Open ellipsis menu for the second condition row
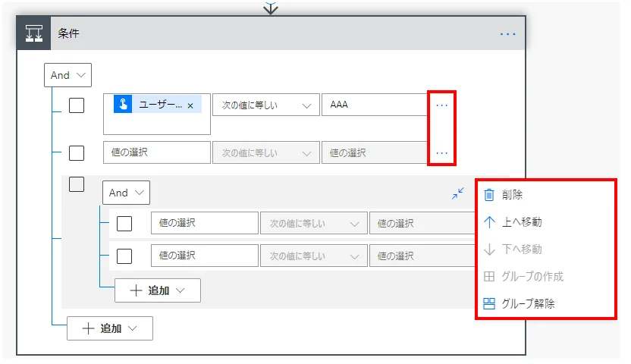 (x=441, y=153)
